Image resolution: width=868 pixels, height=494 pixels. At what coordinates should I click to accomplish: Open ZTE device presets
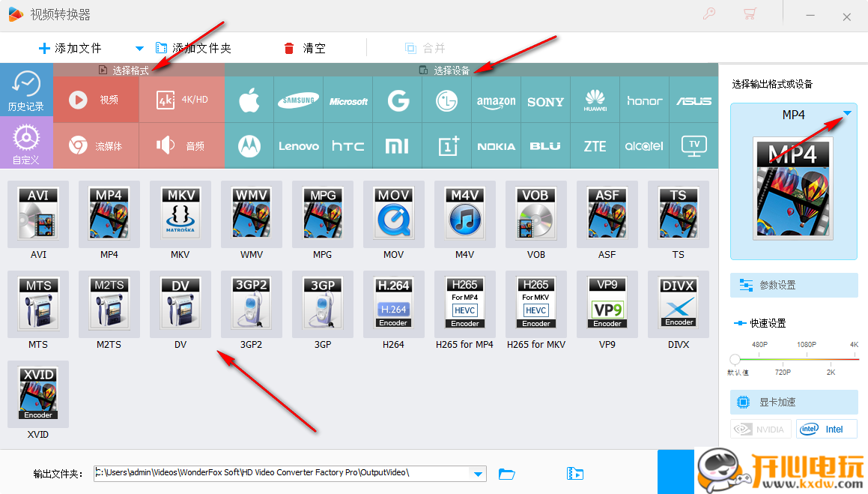click(x=595, y=145)
